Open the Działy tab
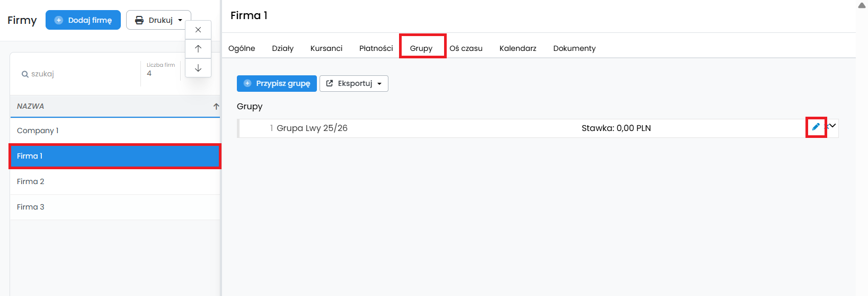The image size is (868, 296). [x=282, y=48]
